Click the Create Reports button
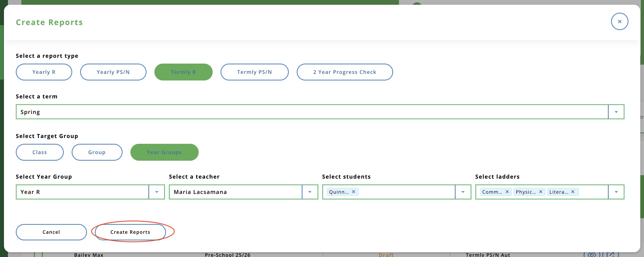This screenshot has width=644, height=257. (130, 232)
